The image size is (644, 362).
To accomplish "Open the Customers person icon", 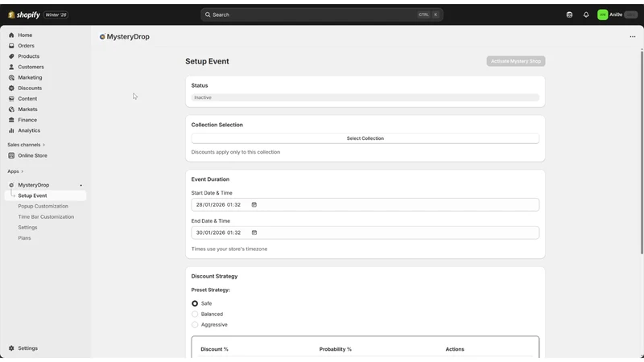I will point(11,67).
